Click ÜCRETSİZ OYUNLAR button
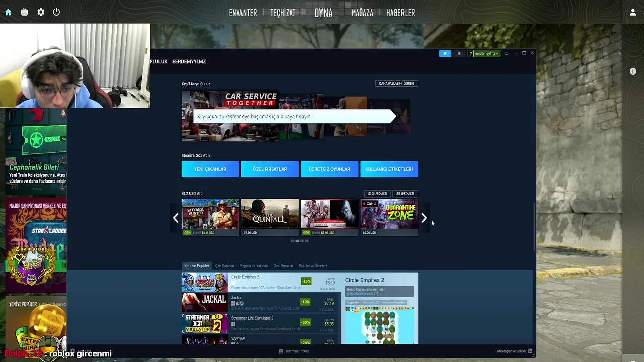This screenshot has height=362, width=644. pos(330,169)
